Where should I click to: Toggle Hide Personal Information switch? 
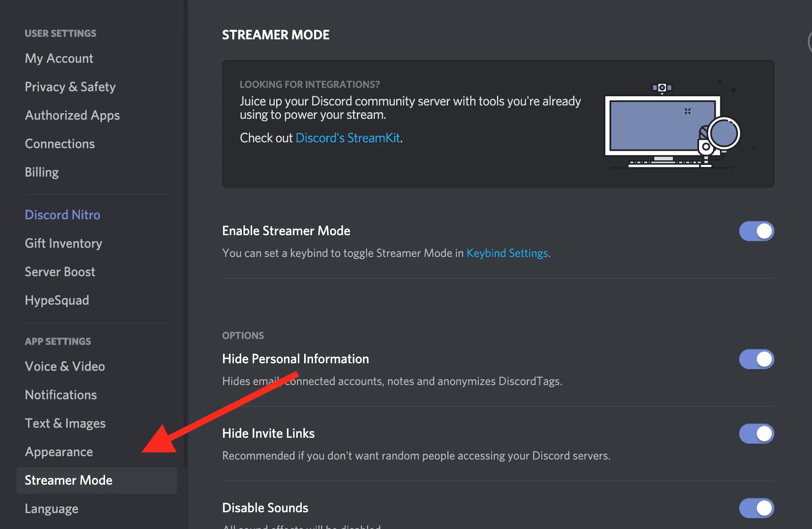coord(756,359)
